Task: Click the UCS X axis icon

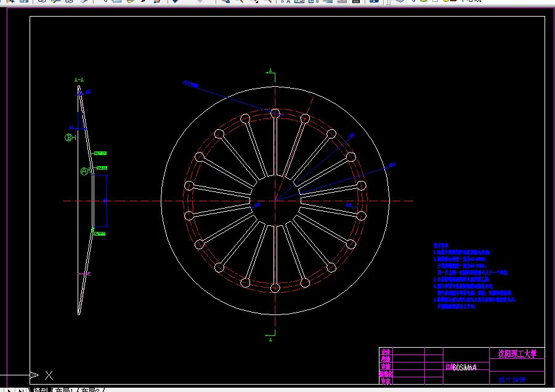Action: pos(49,375)
